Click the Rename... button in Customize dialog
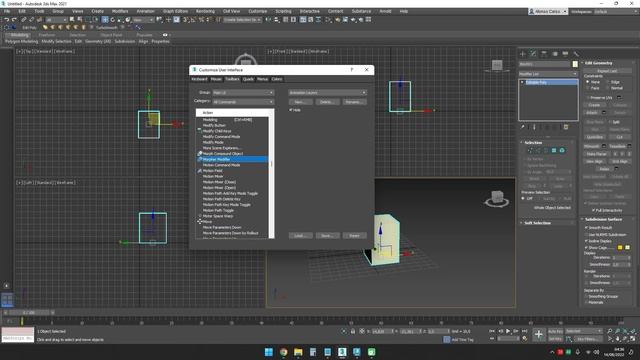 (x=354, y=102)
